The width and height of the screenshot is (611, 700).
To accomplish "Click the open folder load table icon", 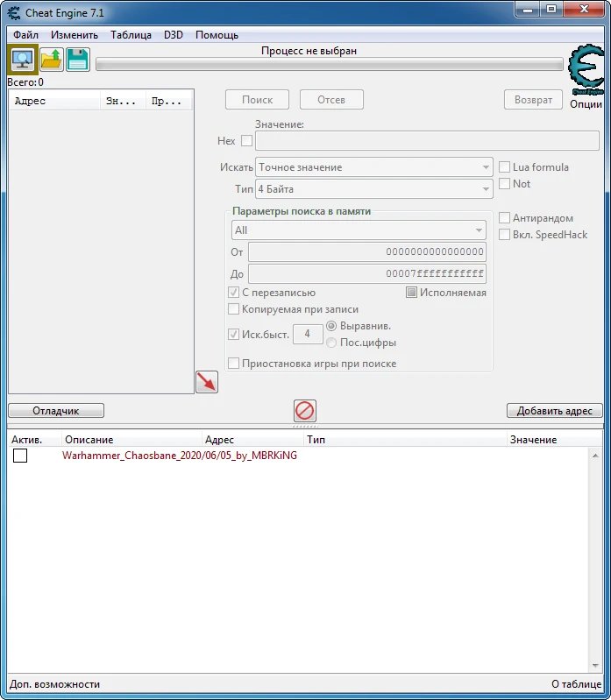I will (52, 60).
